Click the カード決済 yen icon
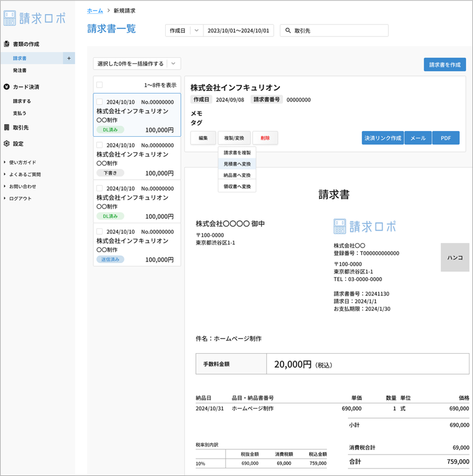Image resolution: width=473 pixels, height=476 pixels. [x=6, y=87]
